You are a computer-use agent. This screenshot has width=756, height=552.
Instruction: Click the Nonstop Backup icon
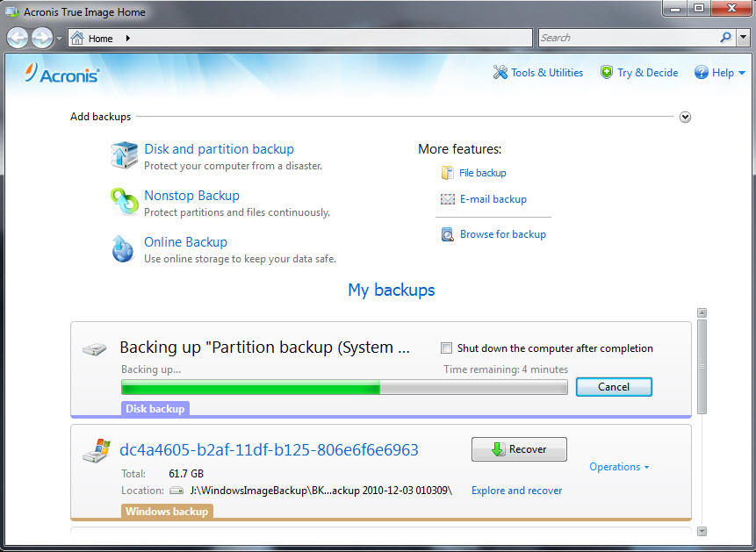(125, 201)
